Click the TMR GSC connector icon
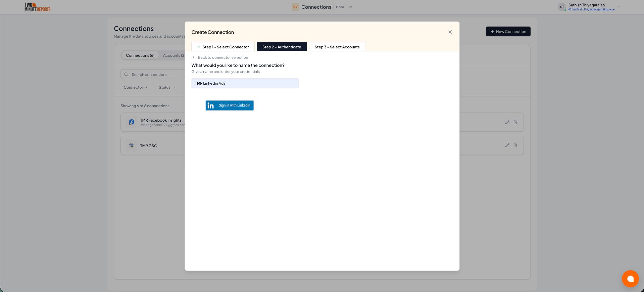The height and width of the screenshot is (292, 644). click(x=132, y=145)
